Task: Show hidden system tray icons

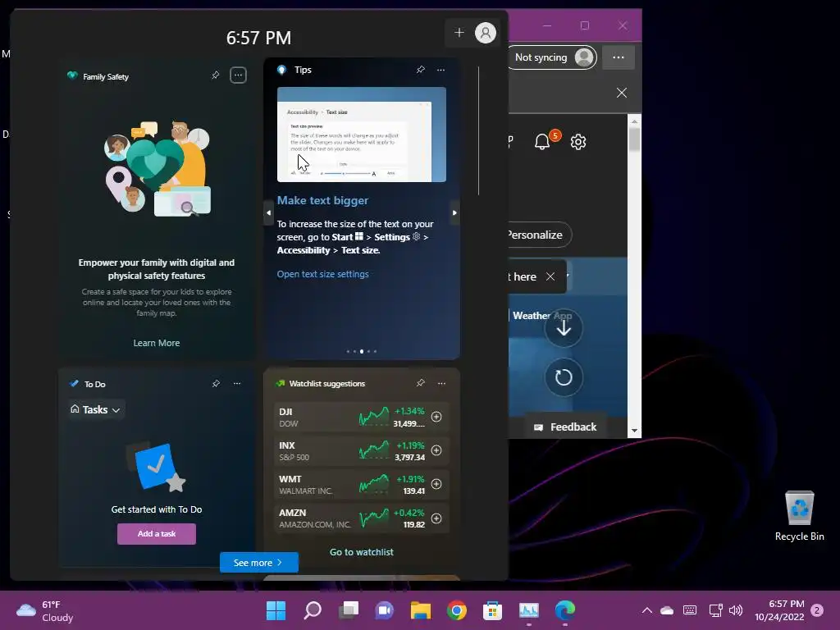Action: point(647,610)
